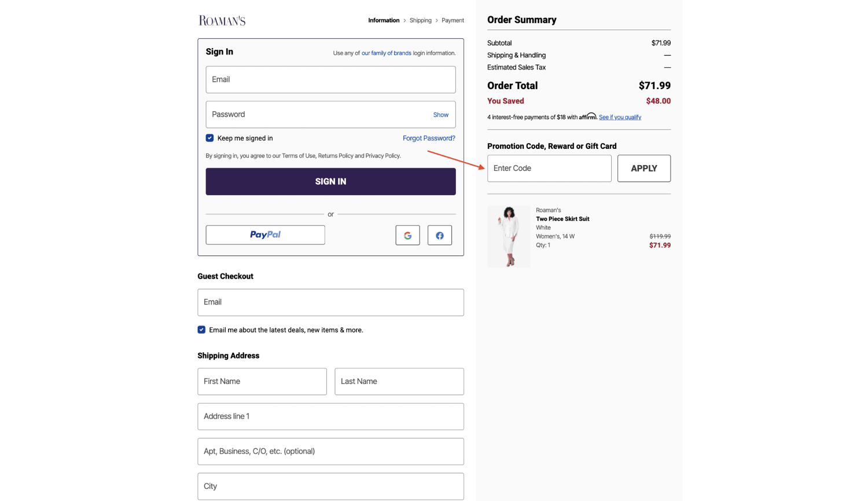Select the Shipping checkout step

pyautogui.click(x=421, y=20)
